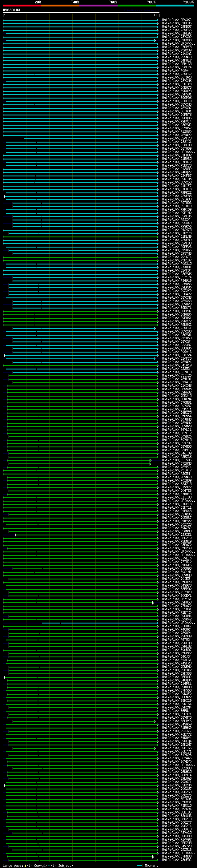The width and height of the screenshot is (197, 868).
Task: Select hit label UniRef100_P52694
Action: pos(177,809)
